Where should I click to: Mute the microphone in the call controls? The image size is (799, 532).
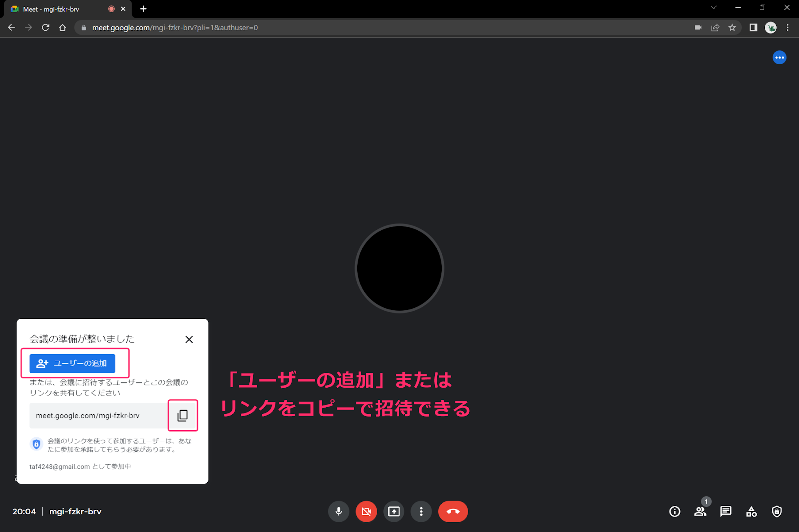pyautogui.click(x=338, y=511)
